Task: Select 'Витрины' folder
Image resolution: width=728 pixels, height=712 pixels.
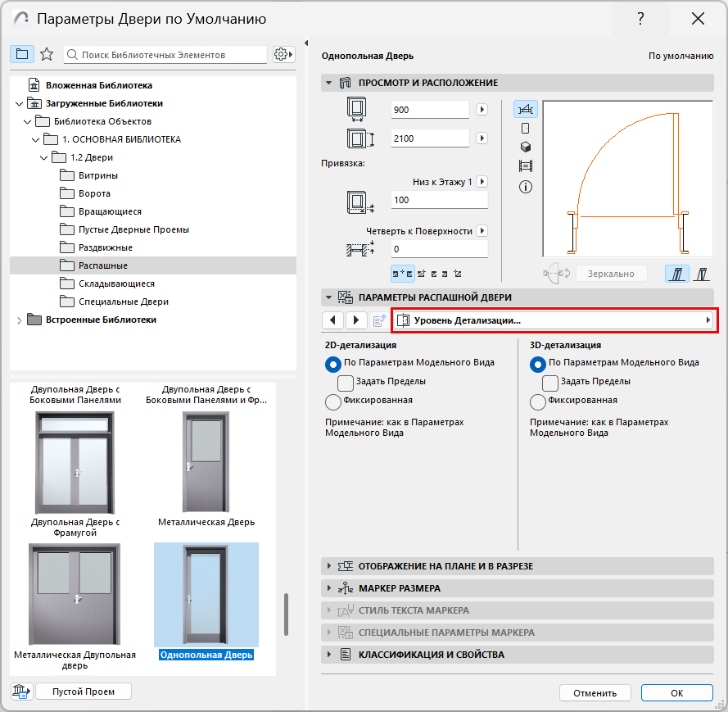Action: pos(98,175)
